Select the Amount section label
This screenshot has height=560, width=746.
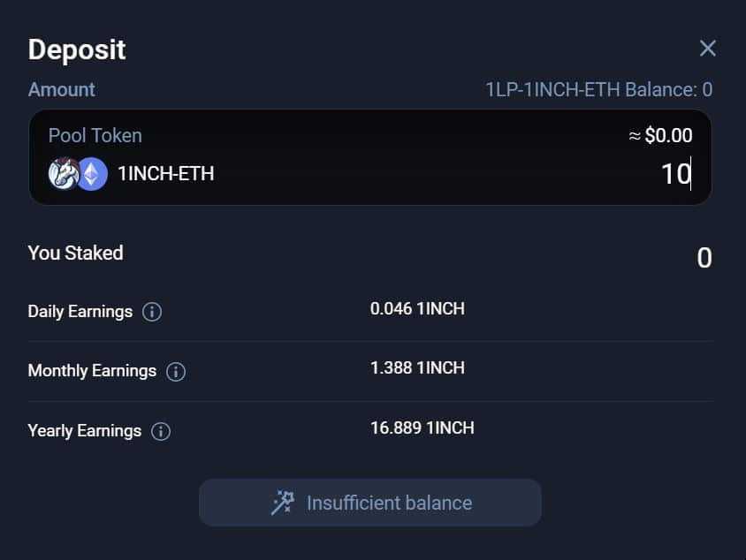(x=61, y=89)
